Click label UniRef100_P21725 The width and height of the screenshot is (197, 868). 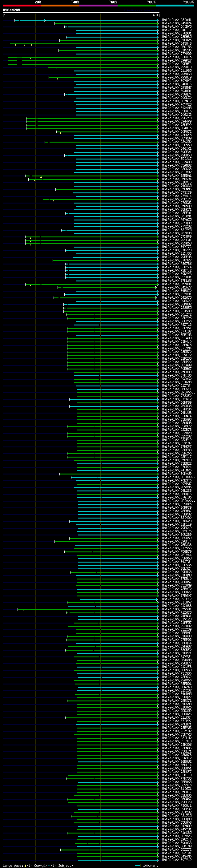point(177,816)
